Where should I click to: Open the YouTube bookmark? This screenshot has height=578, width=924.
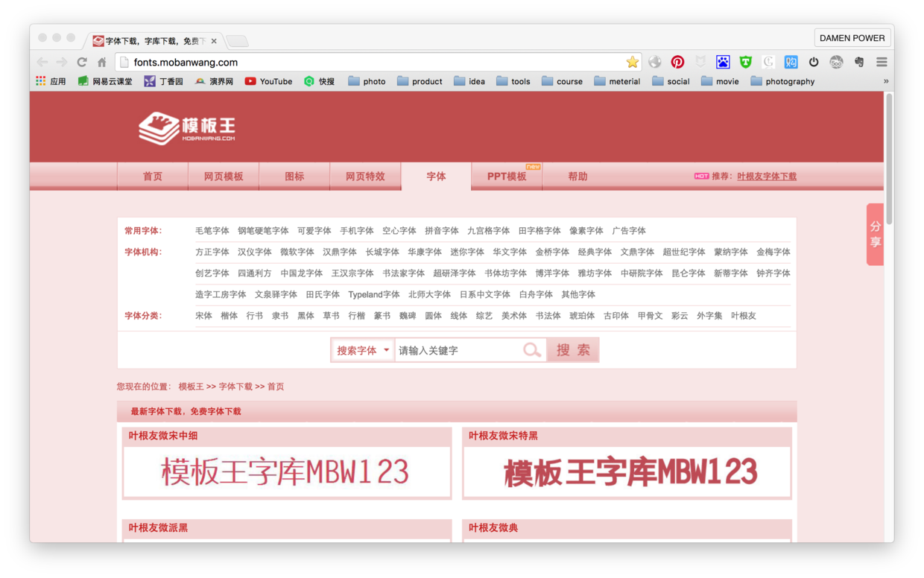click(268, 81)
